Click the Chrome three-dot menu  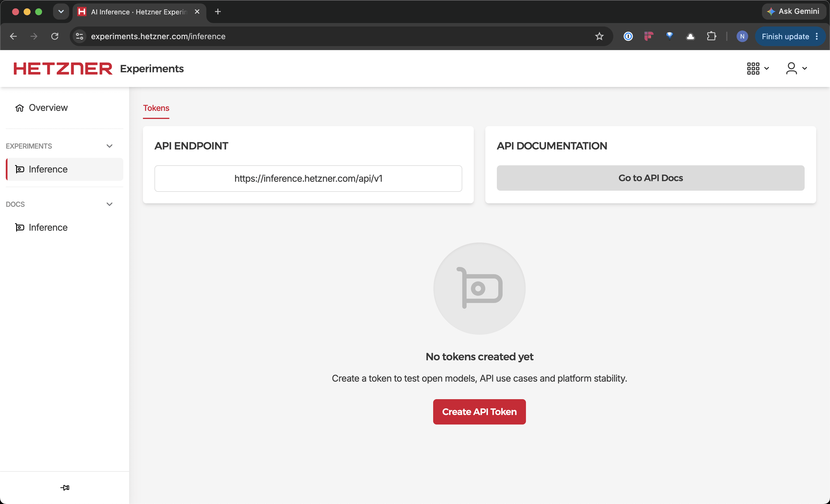(817, 36)
